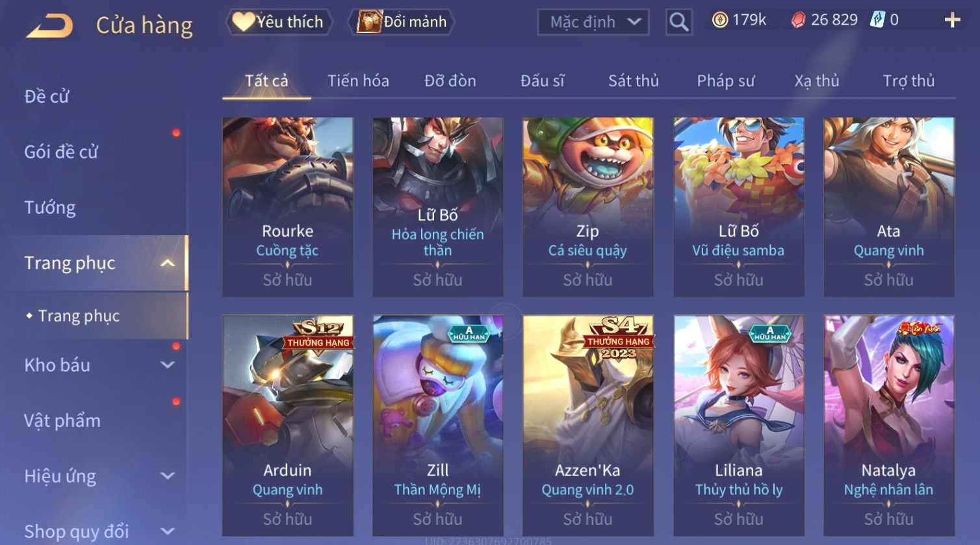Switch to the Sát thủ tab
The image size is (980, 545).
(633, 81)
